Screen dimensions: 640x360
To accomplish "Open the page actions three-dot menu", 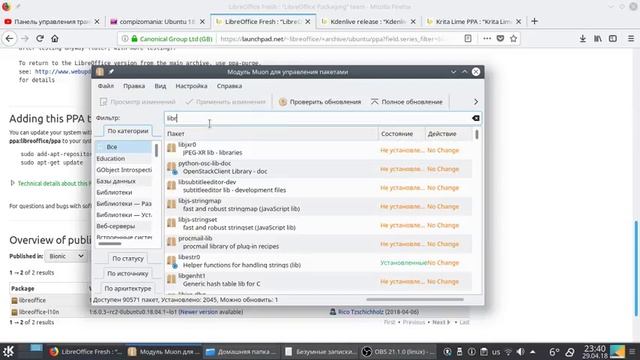I will pyautogui.click(x=487, y=38).
